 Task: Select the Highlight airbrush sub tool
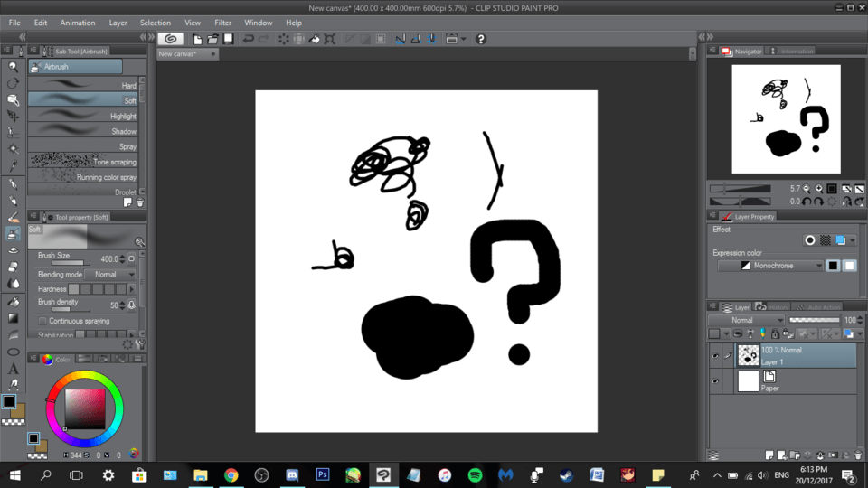[x=83, y=116]
